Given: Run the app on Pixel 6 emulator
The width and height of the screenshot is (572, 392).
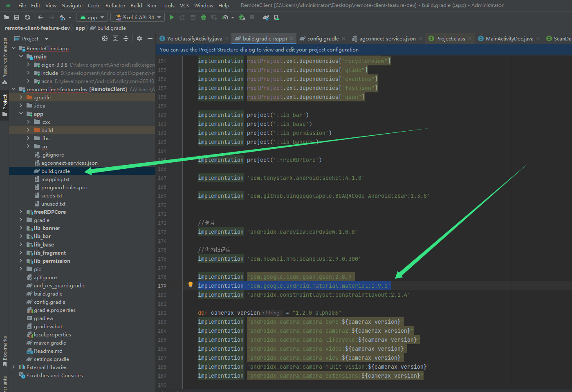Looking at the screenshot, I should (x=172, y=17).
